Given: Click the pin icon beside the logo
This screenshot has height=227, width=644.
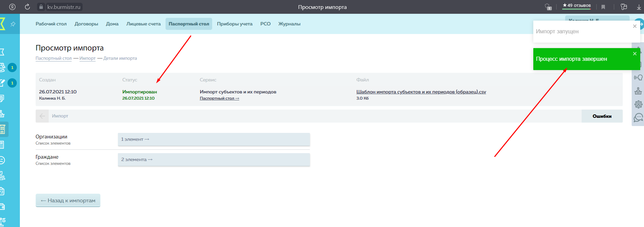Looking at the screenshot, I should (13, 24).
